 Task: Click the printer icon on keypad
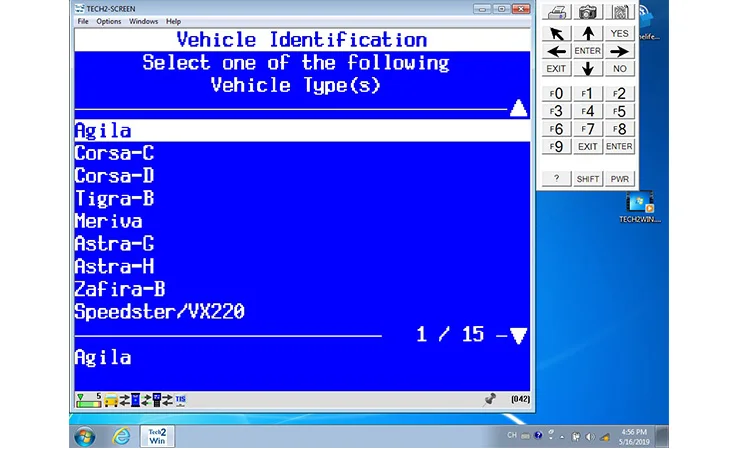(556, 12)
